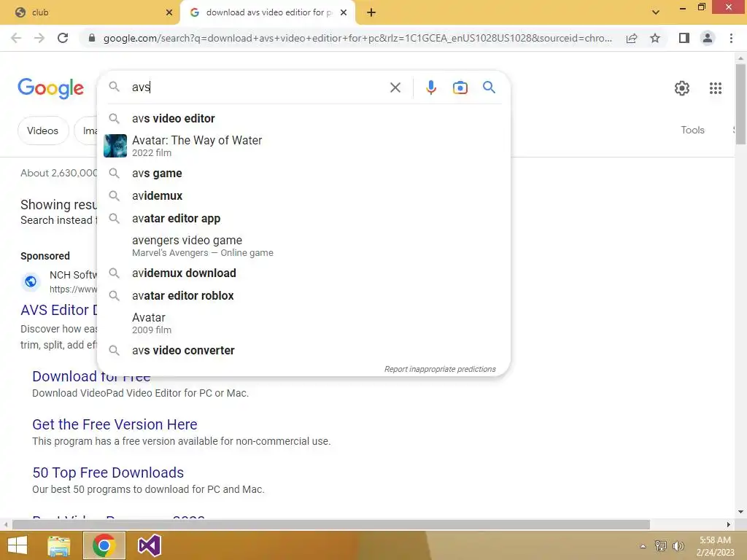Open '50 Top Free Downloads' link
Image resolution: width=747 pixels, height=560 pixels.
coord(108,472)
